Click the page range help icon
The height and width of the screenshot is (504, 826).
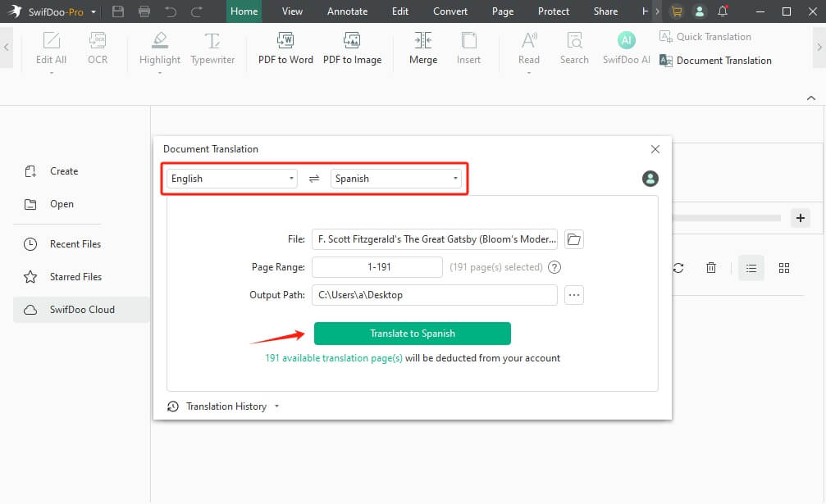(554, 267)
